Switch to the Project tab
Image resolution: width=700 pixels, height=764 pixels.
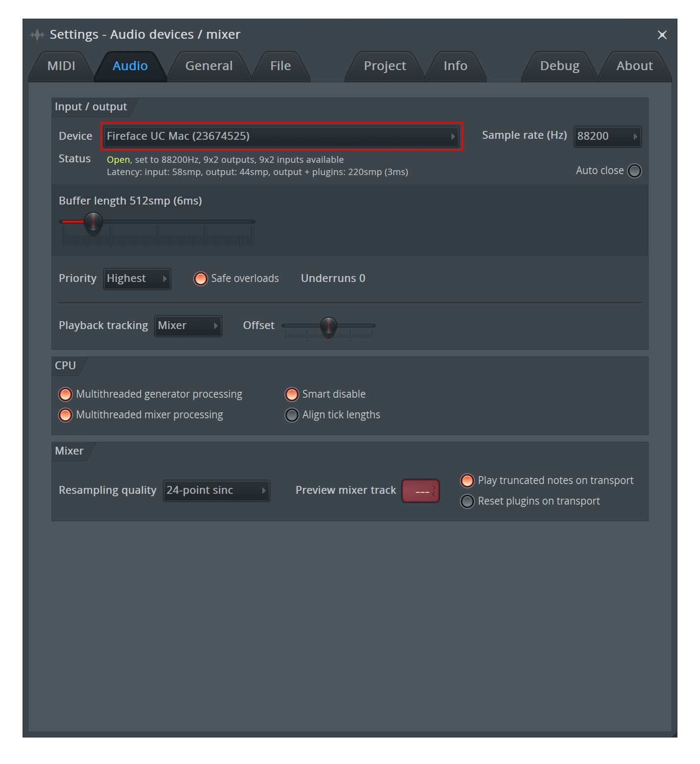(385, 66)
